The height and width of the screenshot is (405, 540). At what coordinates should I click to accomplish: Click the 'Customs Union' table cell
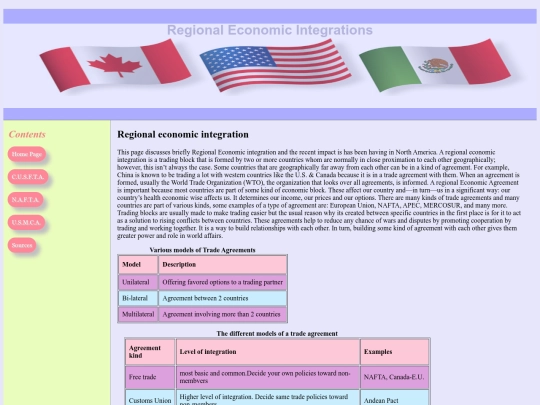click(150, 398)
